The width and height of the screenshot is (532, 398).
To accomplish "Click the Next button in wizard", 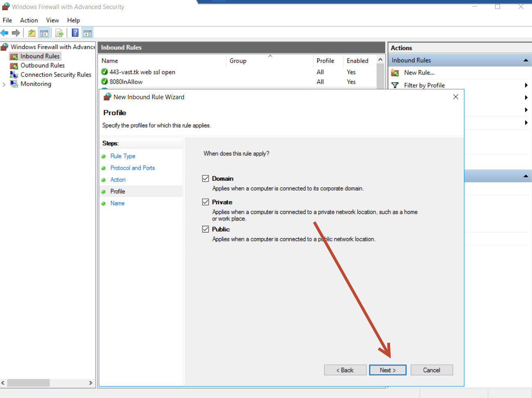I will [387, 370].
